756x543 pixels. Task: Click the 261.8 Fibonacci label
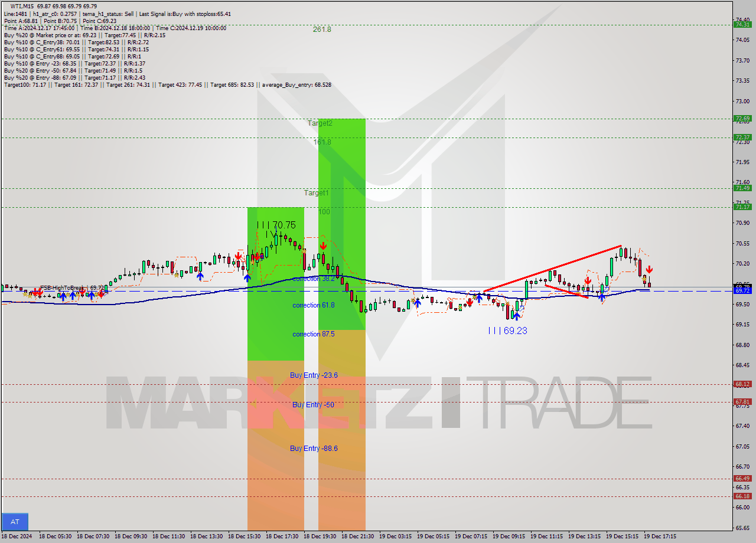pos(322,30)
